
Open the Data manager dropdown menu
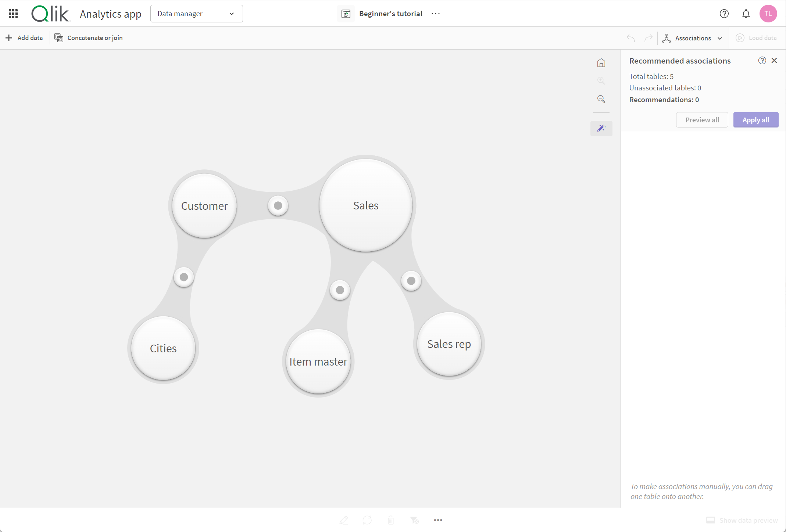click(x=196, y=13)
